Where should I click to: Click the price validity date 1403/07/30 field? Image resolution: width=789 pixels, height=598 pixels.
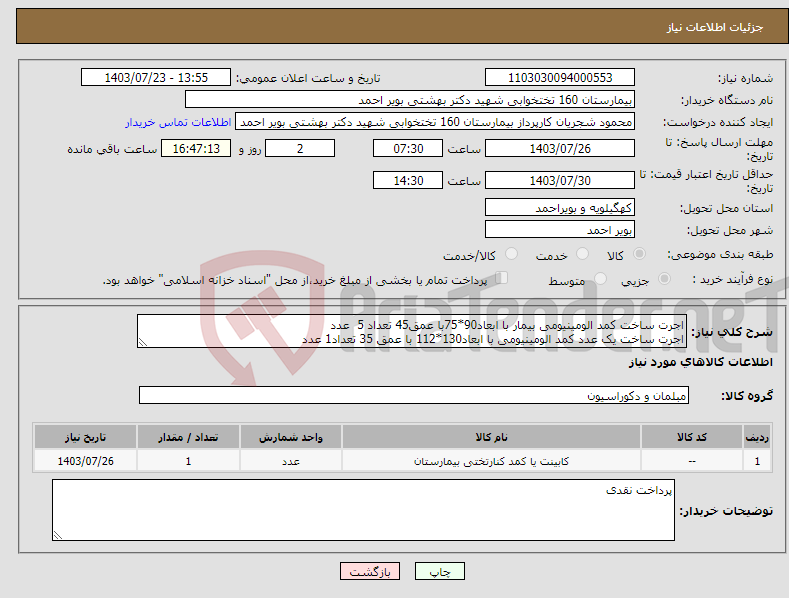[560, 180]
